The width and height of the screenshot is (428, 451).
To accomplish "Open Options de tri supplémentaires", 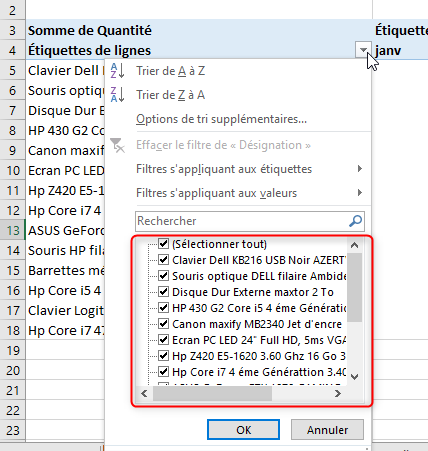I will [221, 119].
